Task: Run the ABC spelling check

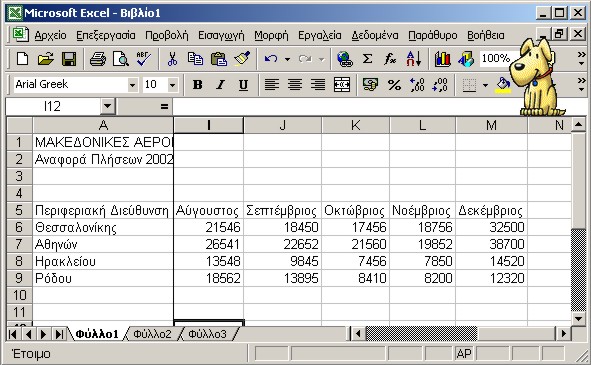Action: pyautogui.click(x=144, y=59)
